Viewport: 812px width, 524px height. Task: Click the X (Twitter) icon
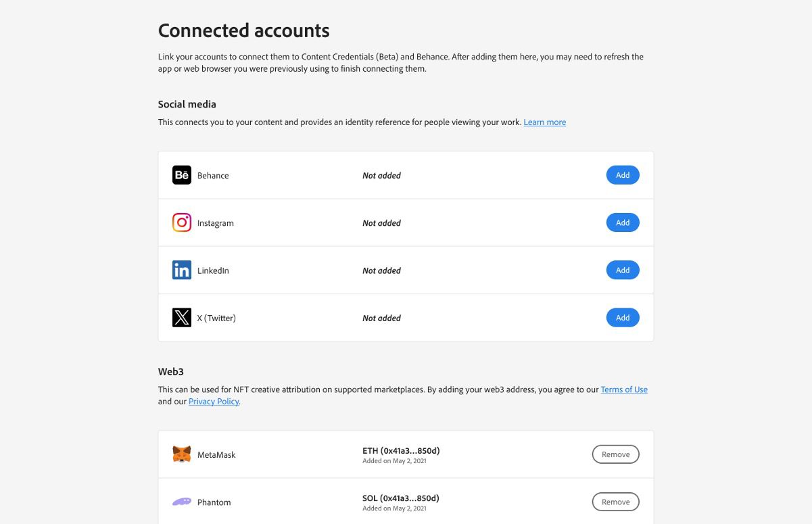[x=181, y=317]
